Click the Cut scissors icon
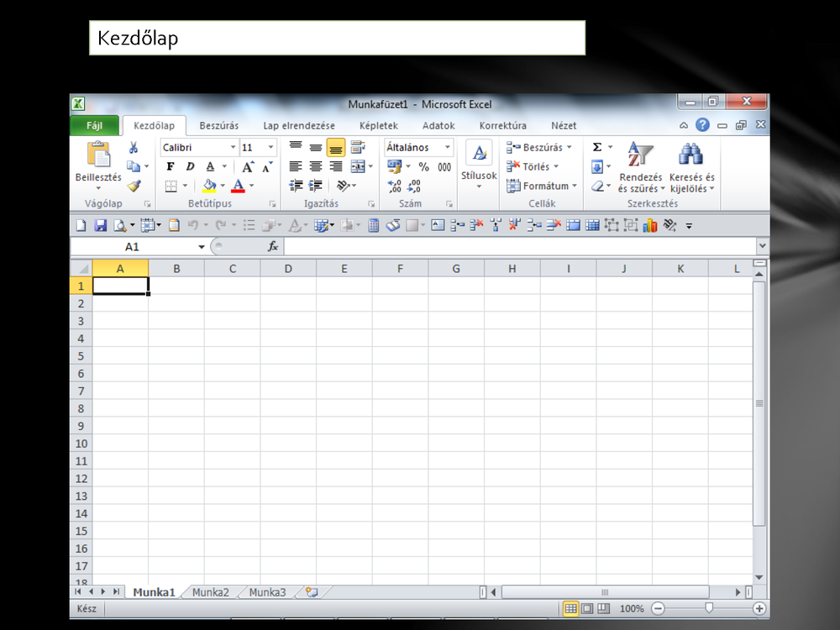Screen dimensions: 840x630 coord(134,147)
